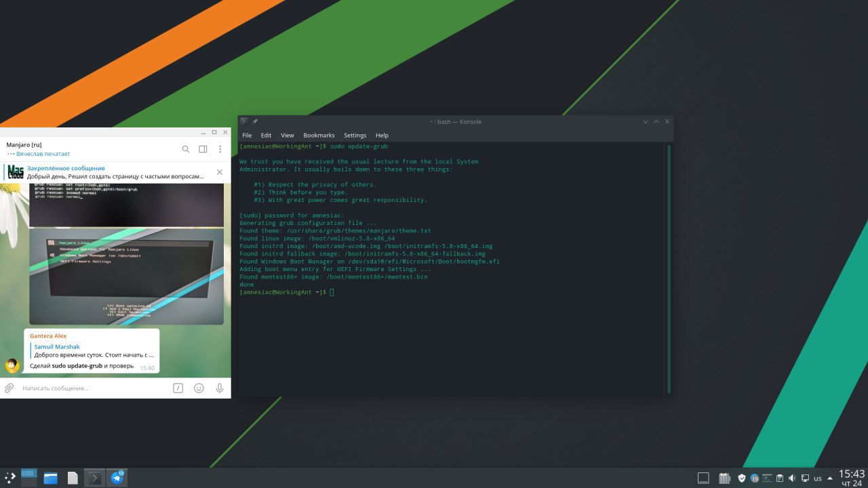Open the KDE application launcher
This screenshot has height=488, width=868.
click(9, 478)
